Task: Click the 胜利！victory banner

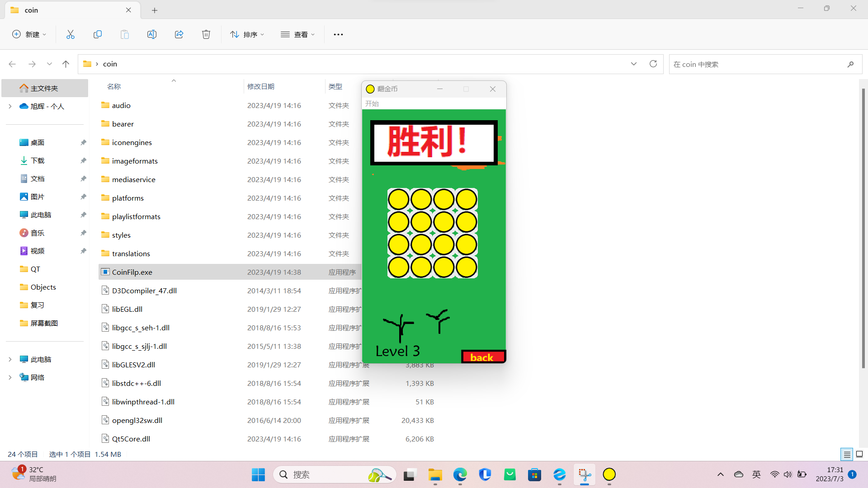Action: (x=433, y=141)
